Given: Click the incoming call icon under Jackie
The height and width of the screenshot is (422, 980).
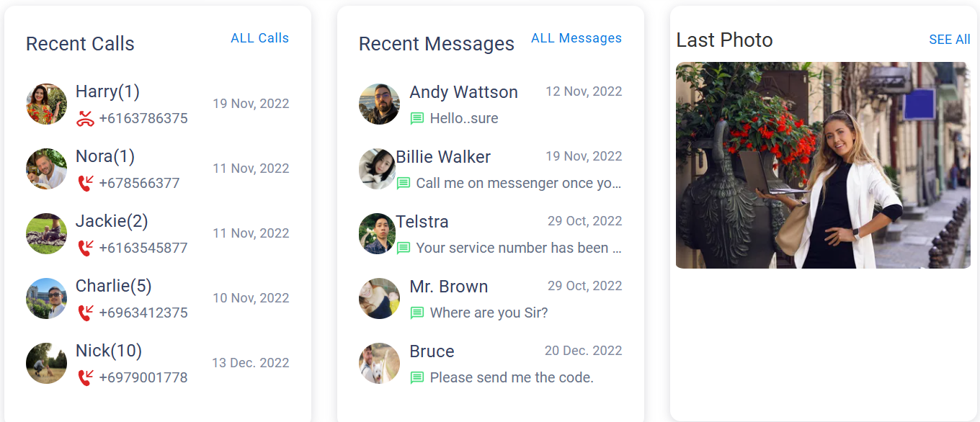Looking at the screenshot, I should (x=86, y=248).
